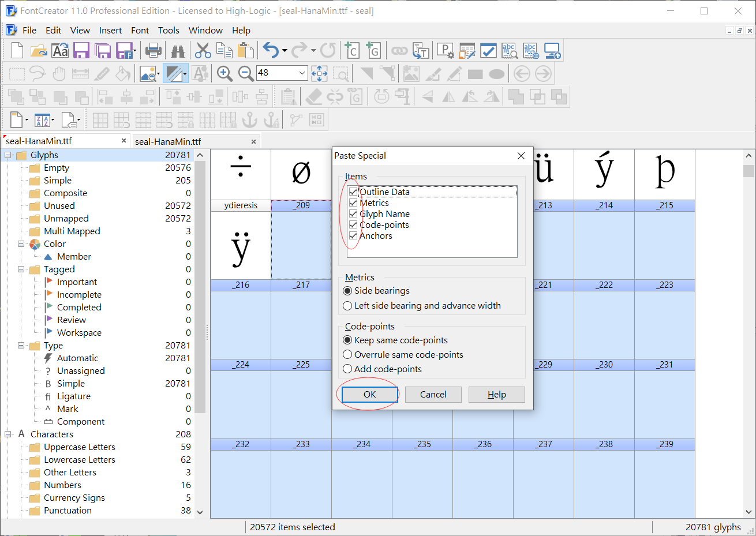Click the Insert Glyph icon
The height and width of the screenshot is (536, 756).
click(x=373, y=51)
